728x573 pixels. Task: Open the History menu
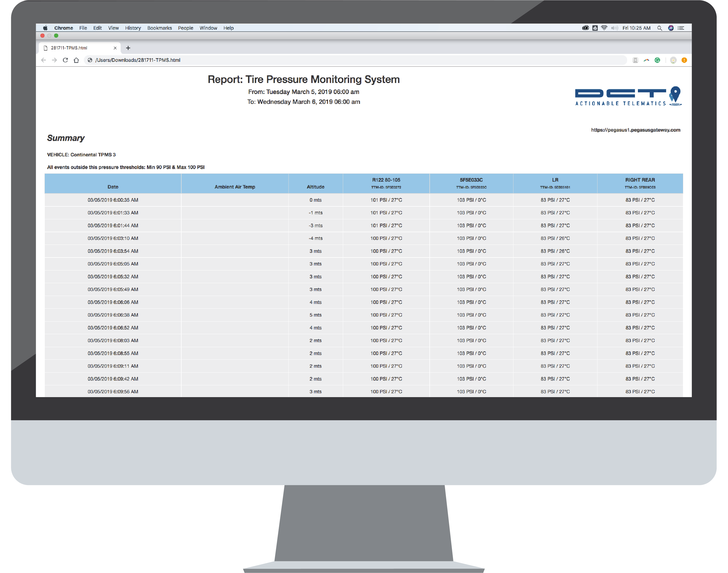[x=133, y=28]
